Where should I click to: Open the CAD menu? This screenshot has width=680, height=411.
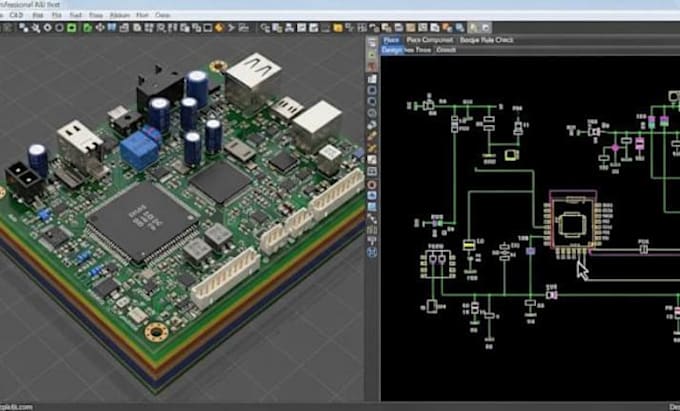(16, 15)
